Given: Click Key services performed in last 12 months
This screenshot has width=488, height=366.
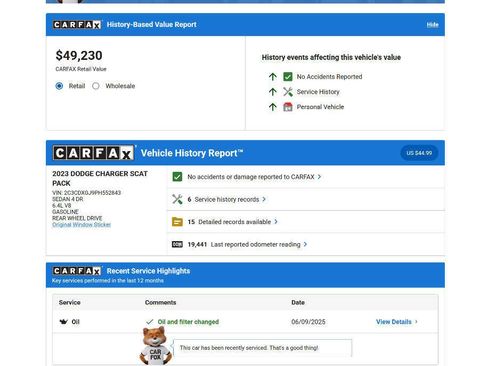Looking at the screenshot, I should pos(108,281).
